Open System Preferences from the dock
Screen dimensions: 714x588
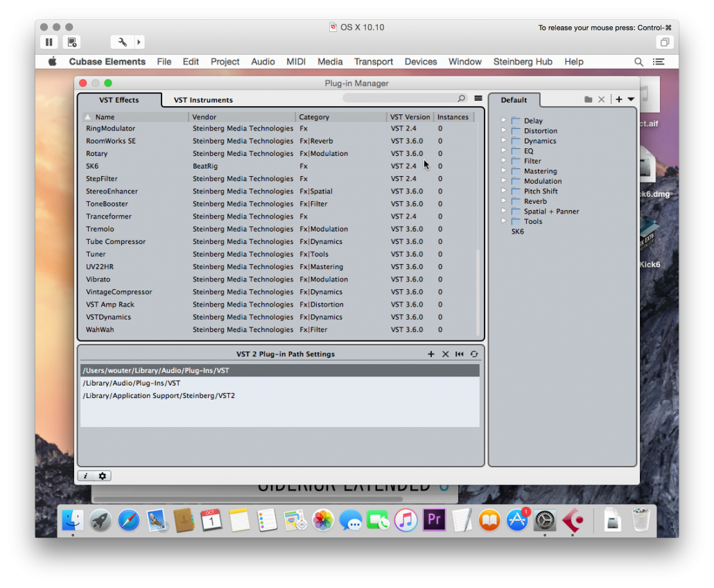click(x=545, y=520)
